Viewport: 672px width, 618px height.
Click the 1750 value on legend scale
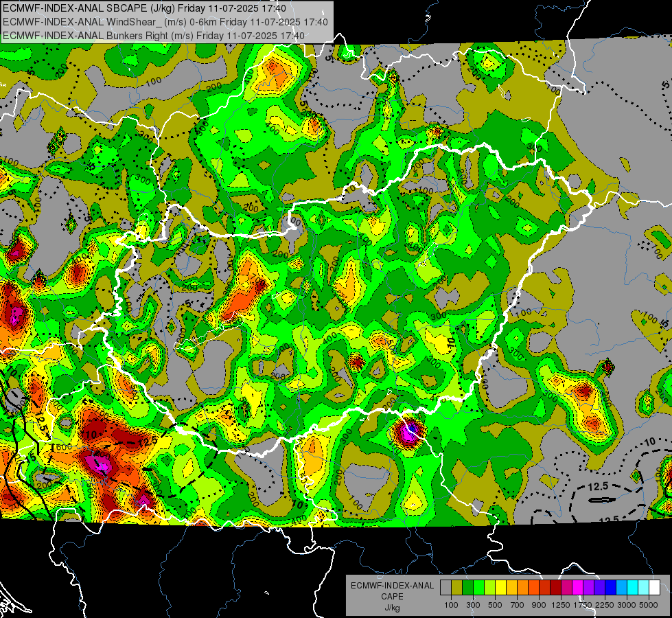(582, 605)
